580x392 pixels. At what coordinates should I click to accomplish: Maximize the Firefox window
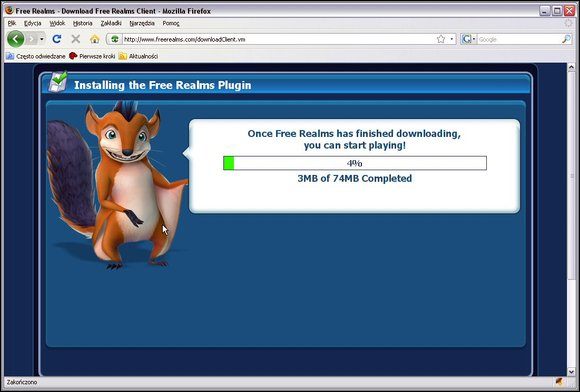point(557,11)
